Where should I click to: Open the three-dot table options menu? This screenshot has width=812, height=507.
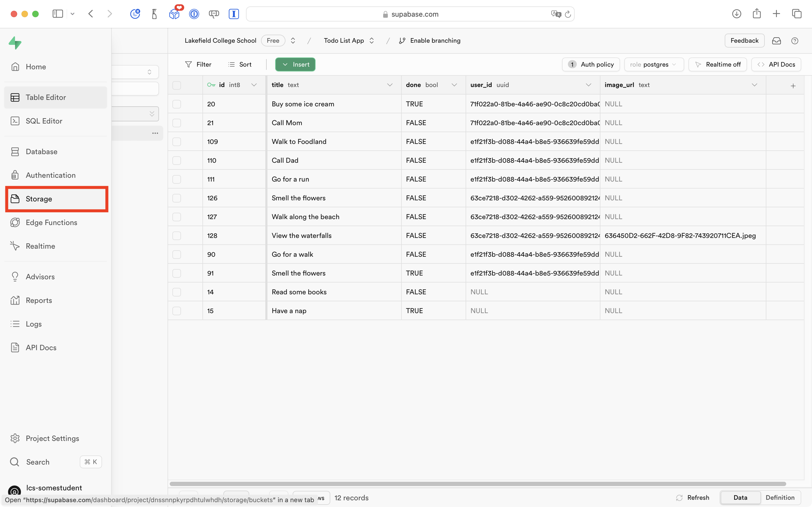point(155,133)
